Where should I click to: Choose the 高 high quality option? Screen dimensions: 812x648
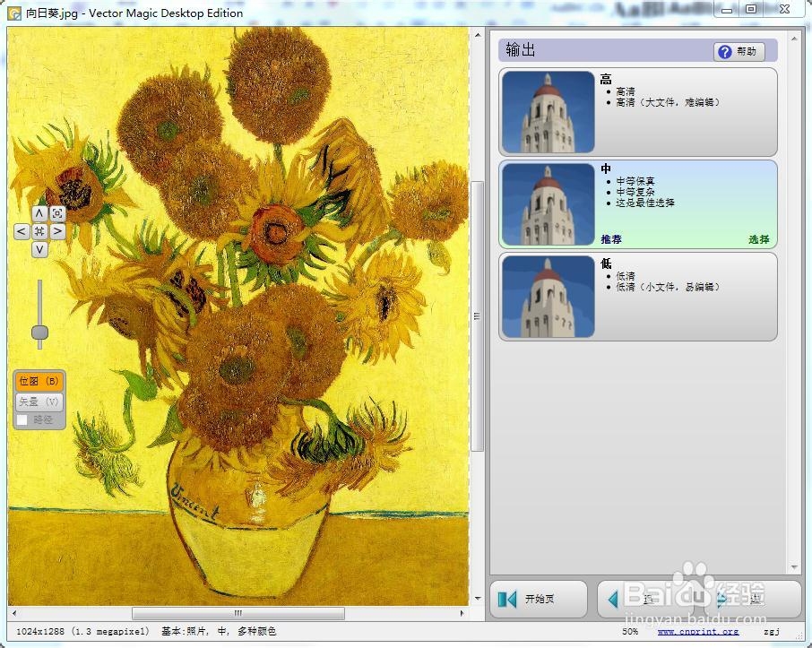pos(638,112)
